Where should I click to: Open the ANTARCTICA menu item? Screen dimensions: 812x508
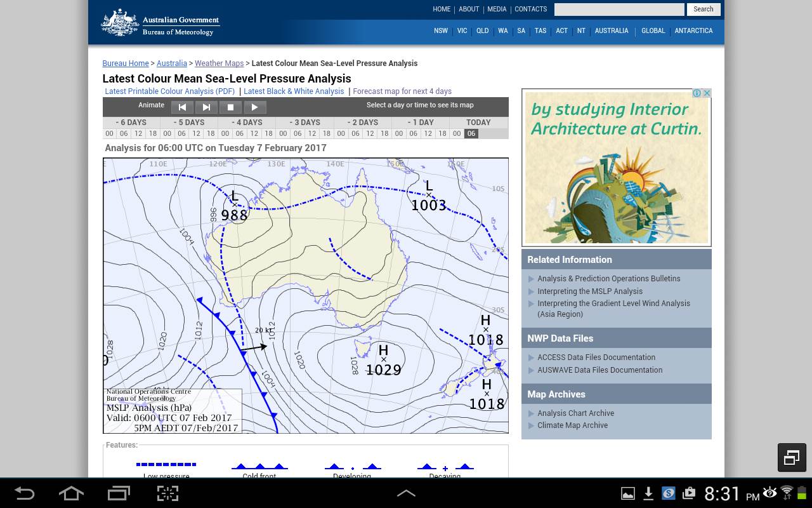coord(693,30)
